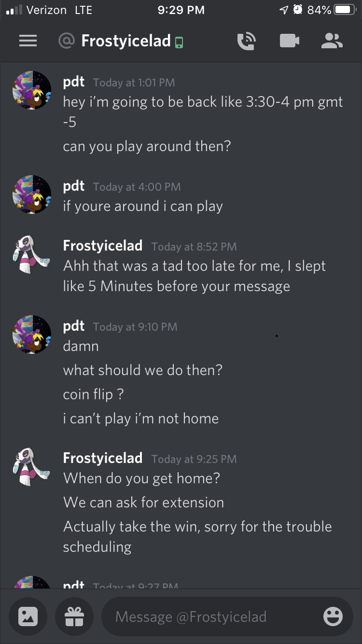Select the "Actually take the win" message
This screenshot has height=644, width=362.
[x=197, y=536]
